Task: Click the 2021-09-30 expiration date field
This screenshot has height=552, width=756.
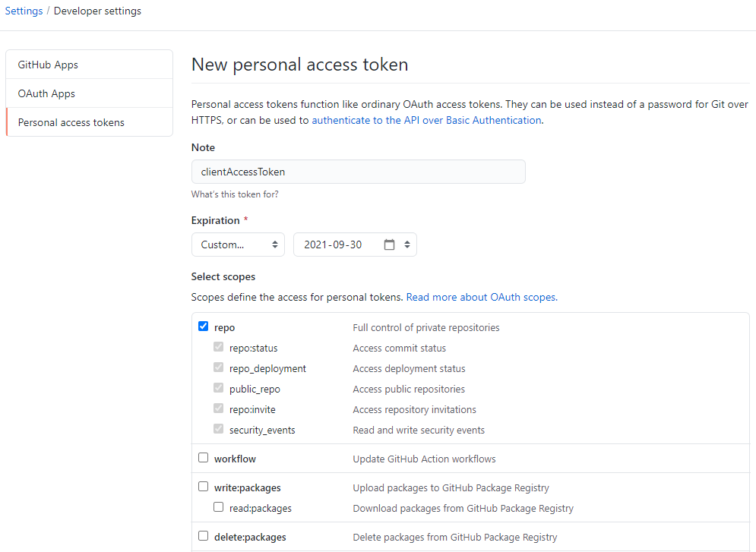Action: [355, 244]
